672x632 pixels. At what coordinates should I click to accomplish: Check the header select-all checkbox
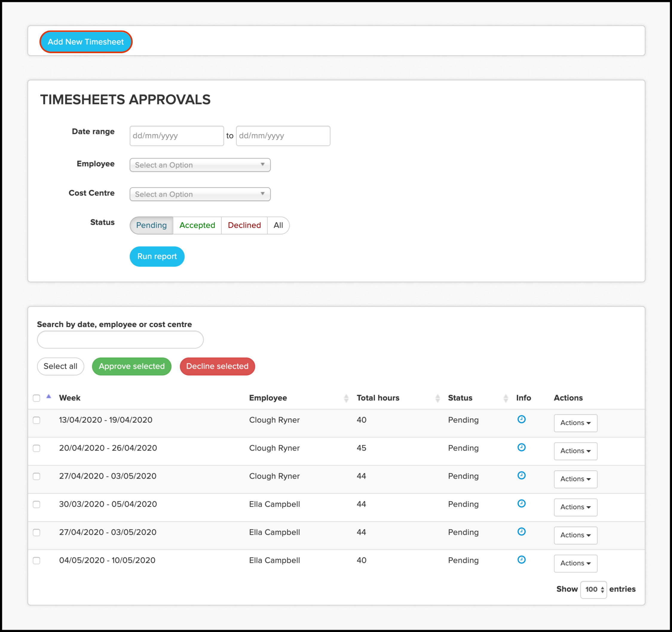[x=36, y=398]
